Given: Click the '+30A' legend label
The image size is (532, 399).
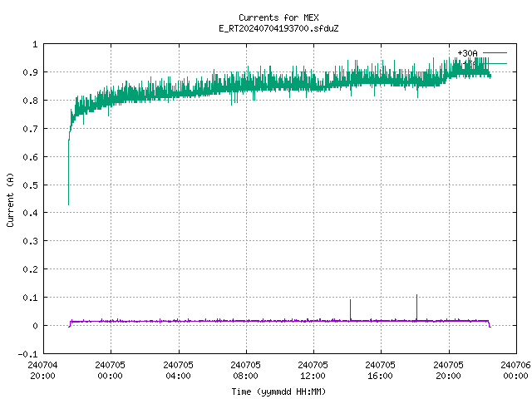Looking at the screenshot, I should click(x=467, y=53).
